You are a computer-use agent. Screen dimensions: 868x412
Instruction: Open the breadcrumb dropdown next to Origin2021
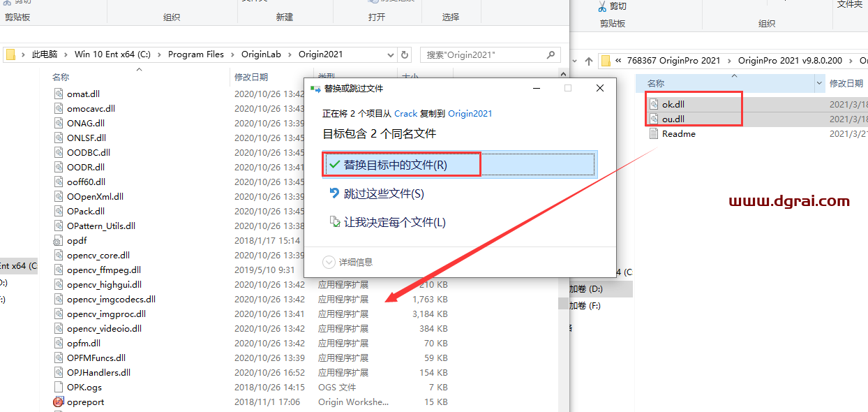coord(391,54)
